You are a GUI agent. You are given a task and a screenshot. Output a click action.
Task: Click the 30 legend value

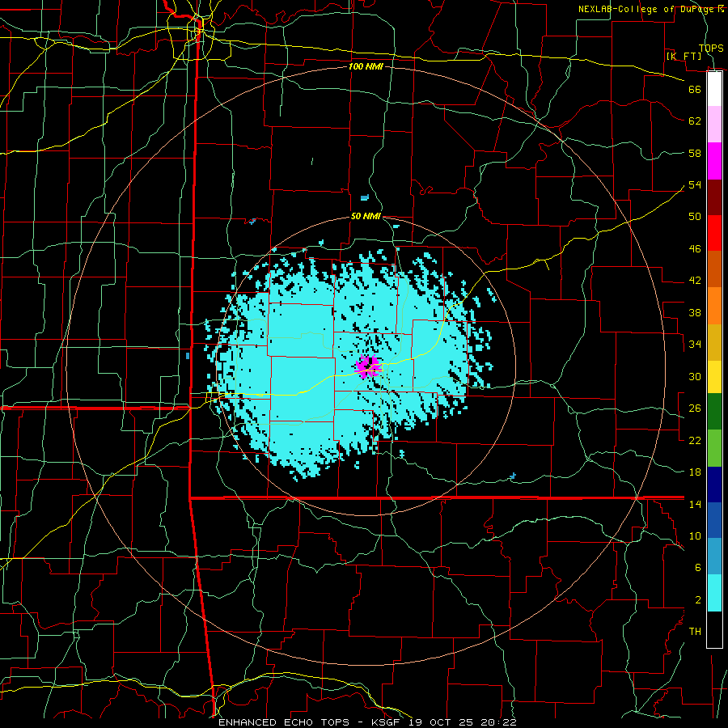pos(695,376)
